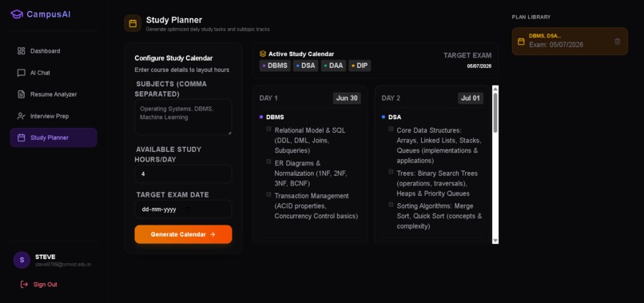Click the Study Planner sidebar calendar icon

21,138
